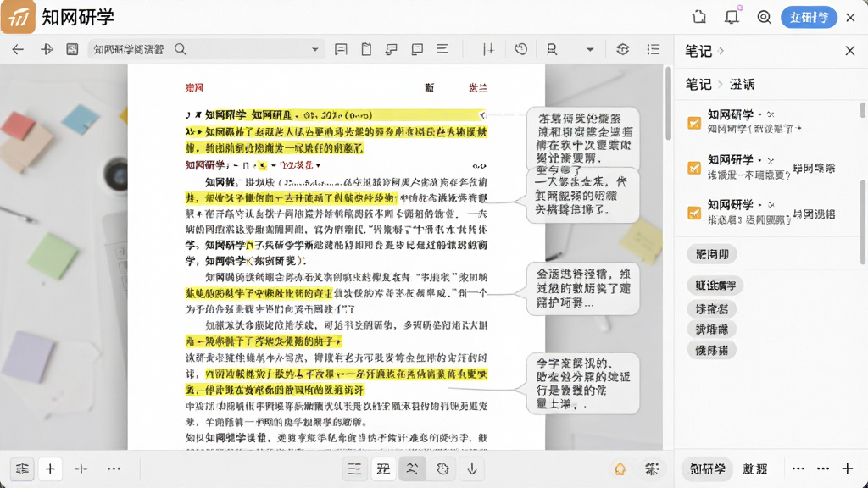
Task: Open the bottom-left more options ellipsis
Action: 114,469
